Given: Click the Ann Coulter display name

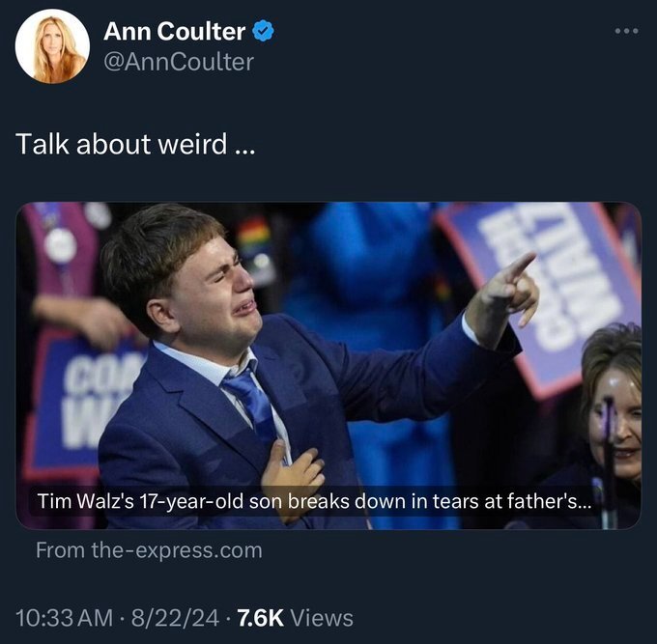Looking at the screenshot, I should [x=175, y=32].
